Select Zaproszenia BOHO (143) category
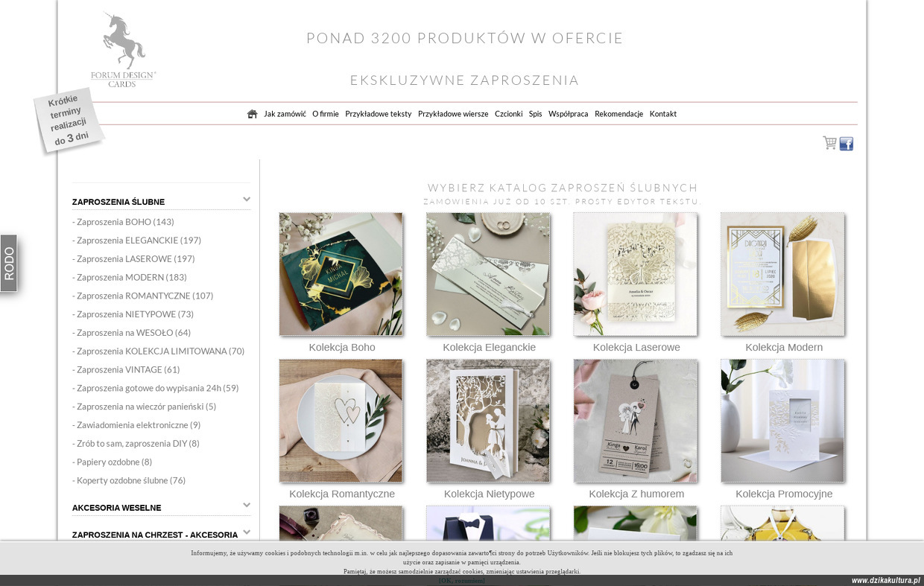The height and width of the screenshot is (586, 924). click(x=123, y=222)
